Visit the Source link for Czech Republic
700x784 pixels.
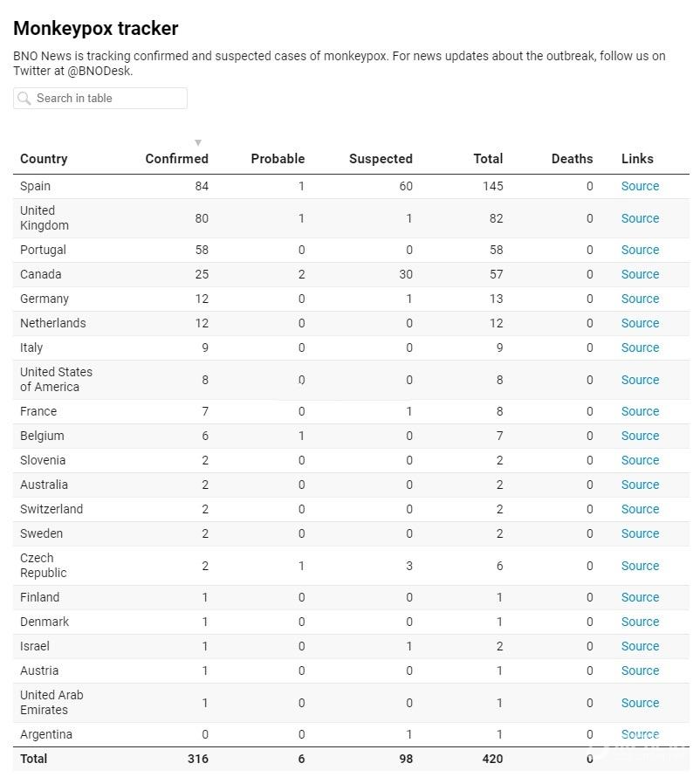640,566
